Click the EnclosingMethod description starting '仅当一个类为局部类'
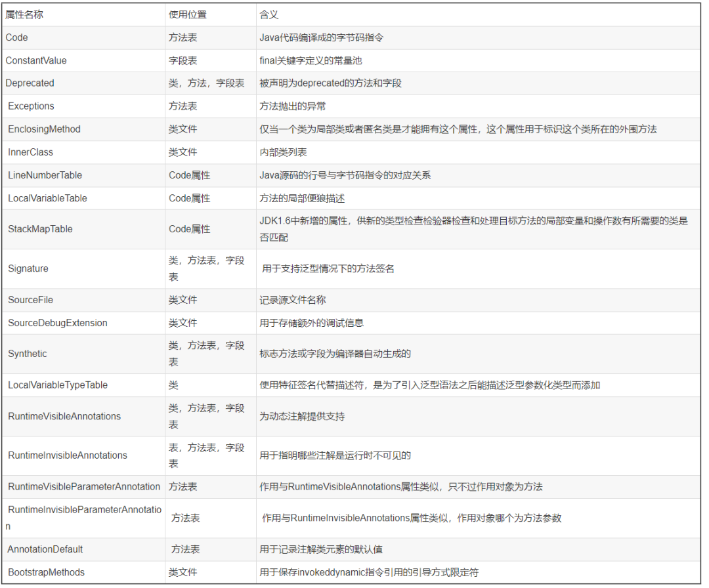This screenshot has width=709, height=588. click(x=458, y=129)
